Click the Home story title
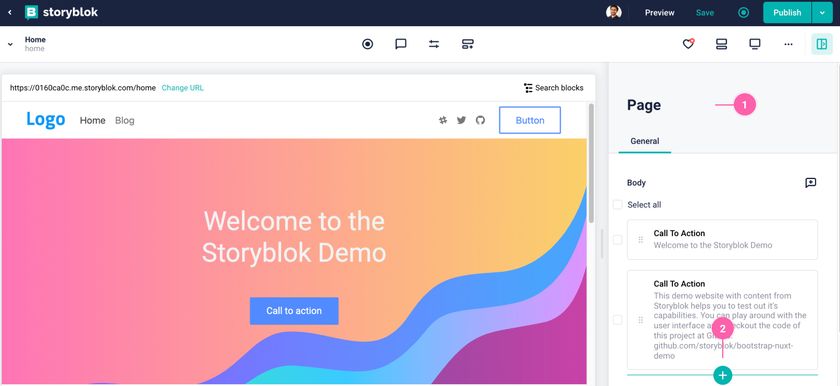840x386 pixels. tap(35, 40)
